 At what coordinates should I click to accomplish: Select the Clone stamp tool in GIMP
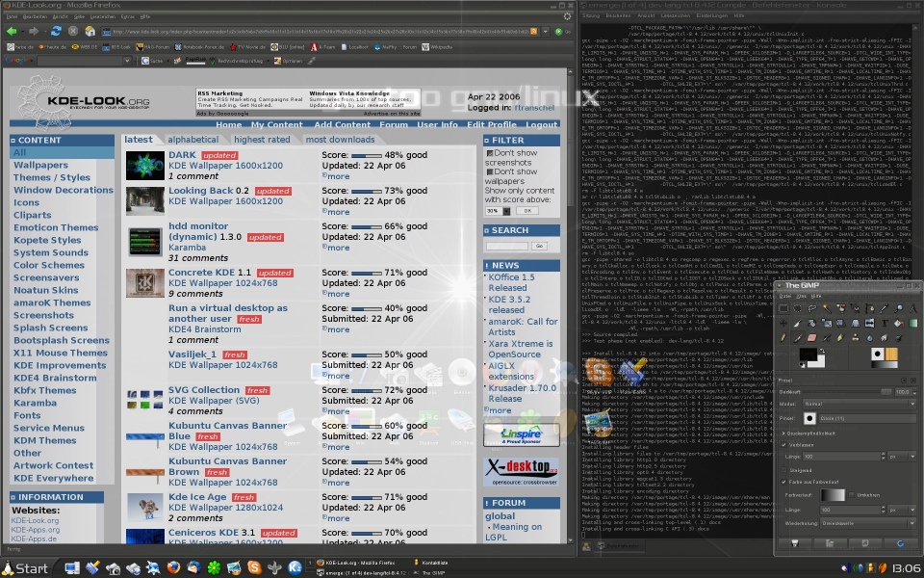click(855, 338)
